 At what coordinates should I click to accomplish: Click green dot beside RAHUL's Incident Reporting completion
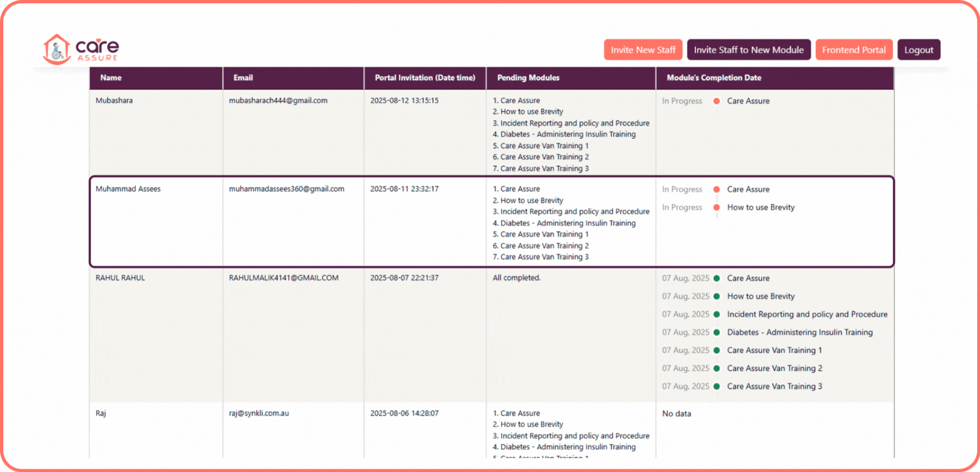(716, 314)
